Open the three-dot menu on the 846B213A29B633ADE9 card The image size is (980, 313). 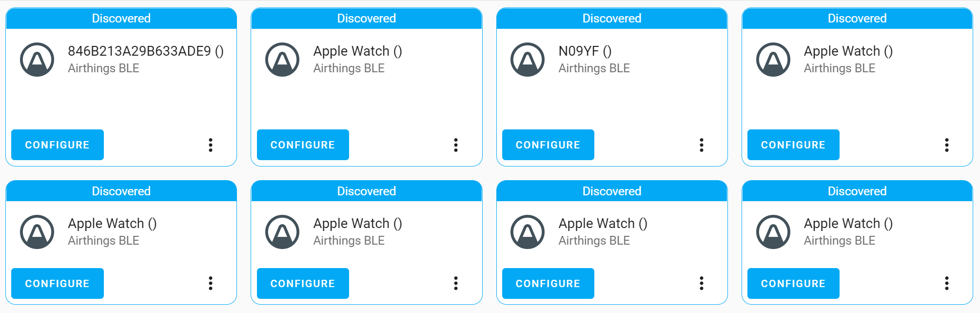point(211,145)
